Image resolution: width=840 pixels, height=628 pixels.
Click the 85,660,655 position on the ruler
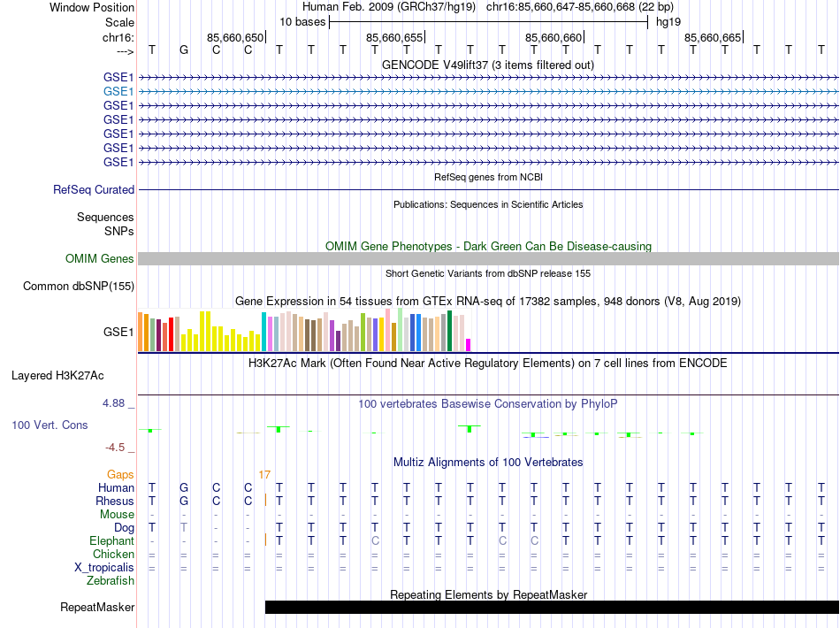(x=394, y=38)
